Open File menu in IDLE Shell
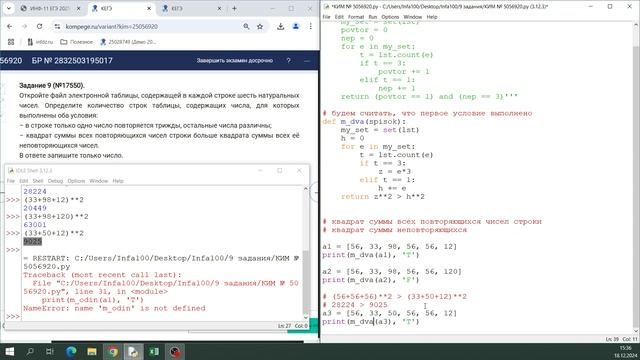This screenshot has height=360, width=640. 11,181
